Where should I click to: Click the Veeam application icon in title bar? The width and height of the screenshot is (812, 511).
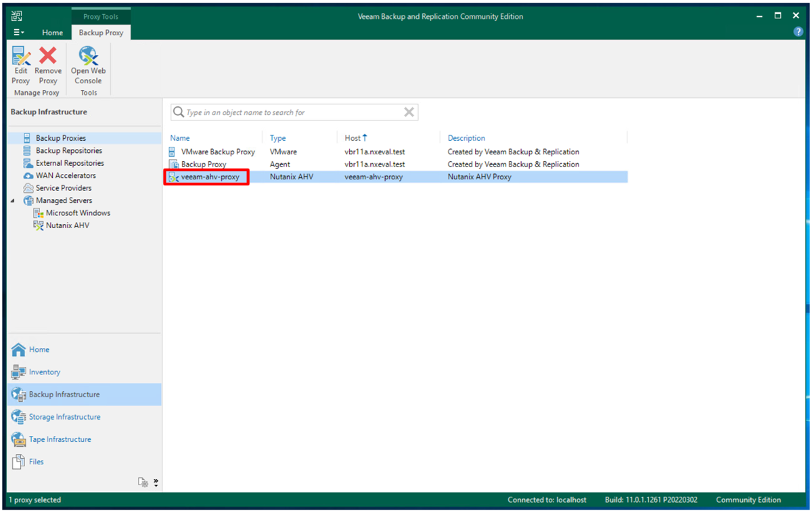(x=17, y=16)
